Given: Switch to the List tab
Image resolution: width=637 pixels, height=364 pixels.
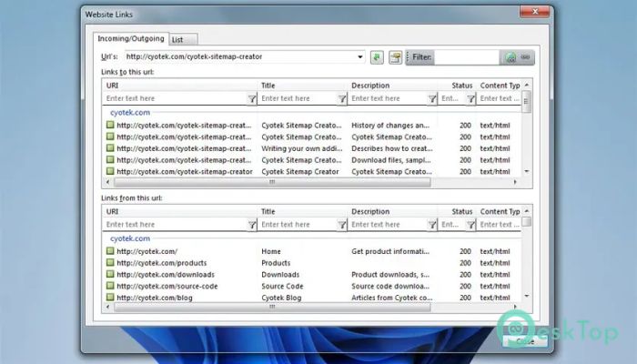Looking at the screenshot, I should coord(183,39).
